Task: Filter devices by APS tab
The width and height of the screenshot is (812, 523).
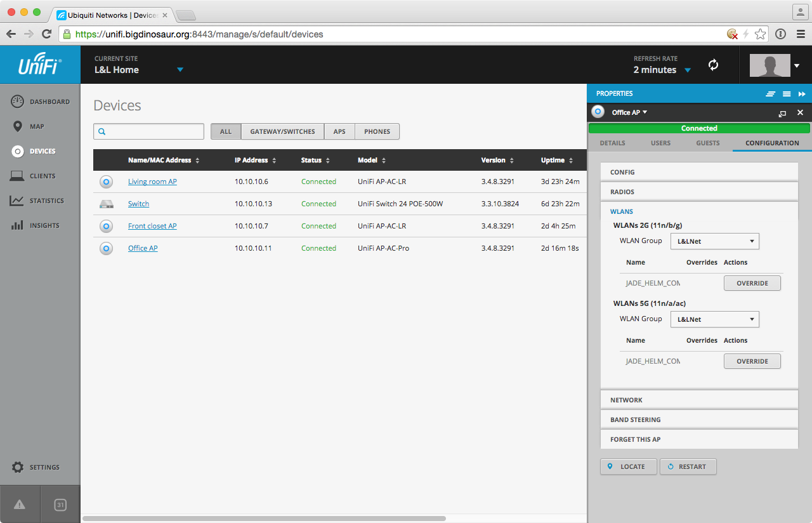Action: point(339,131)
